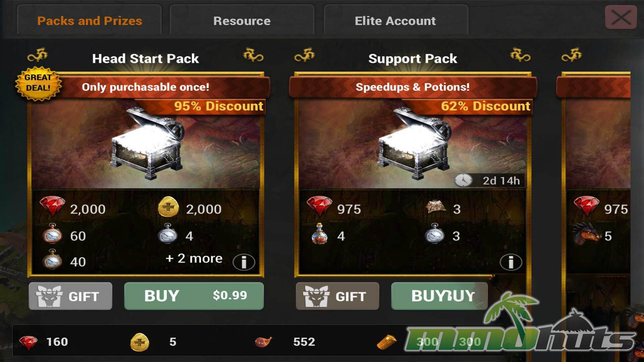
Task: Click the 2d 14h timer clock icon
Action: tap(463, 181)
